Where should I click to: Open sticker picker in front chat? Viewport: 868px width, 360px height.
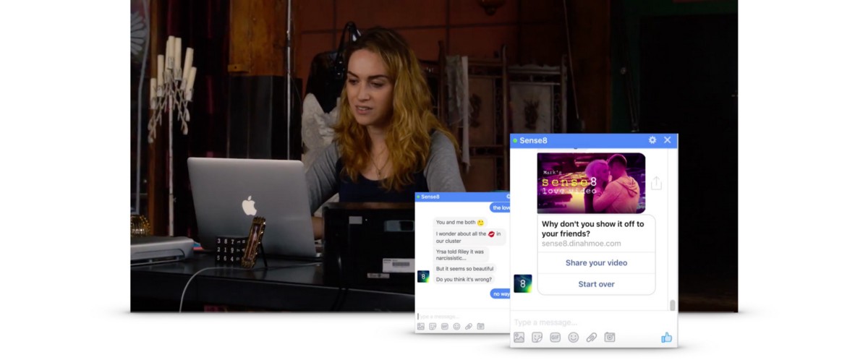tap(537, 338)
